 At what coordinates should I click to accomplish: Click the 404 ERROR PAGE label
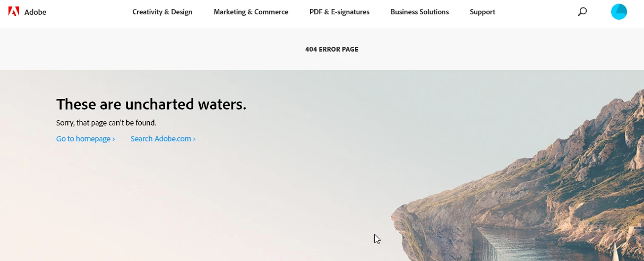tap(332, 49)
